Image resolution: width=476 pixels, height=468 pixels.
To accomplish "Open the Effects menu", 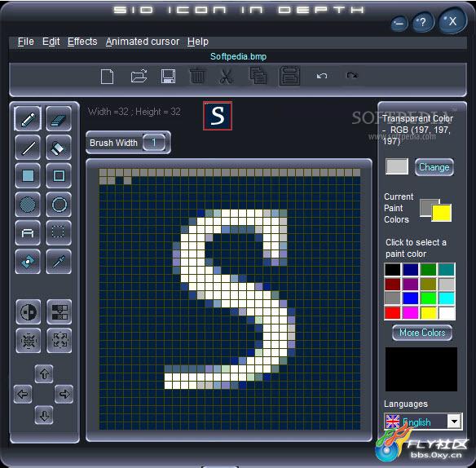I will tap(82, 42).
